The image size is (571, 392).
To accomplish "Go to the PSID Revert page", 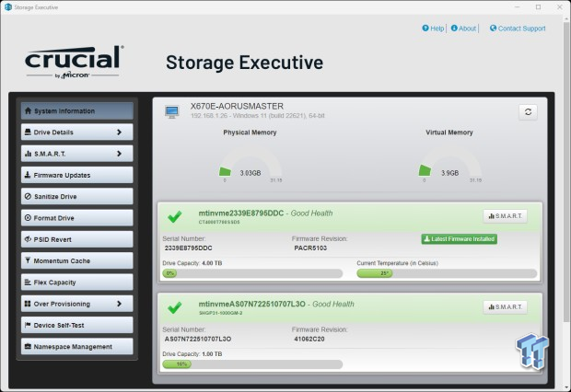I will pyautogui.click(x=76, y=239).
